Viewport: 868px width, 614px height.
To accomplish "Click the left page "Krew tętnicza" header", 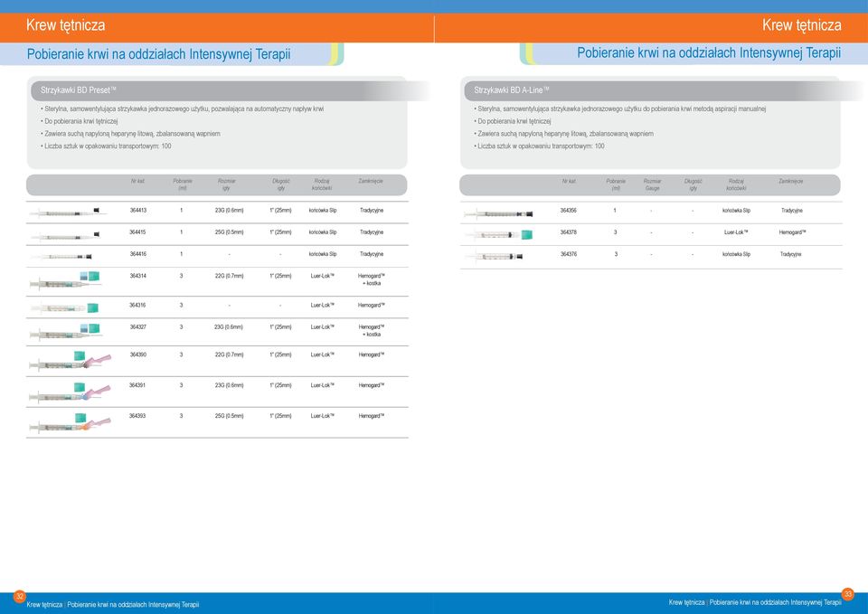I will pos(65,25).
